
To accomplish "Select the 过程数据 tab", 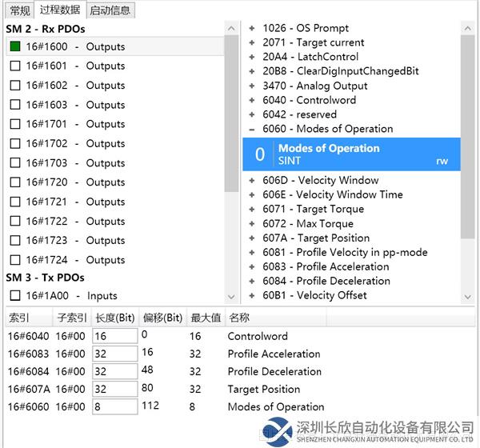I will pos(60,10).
